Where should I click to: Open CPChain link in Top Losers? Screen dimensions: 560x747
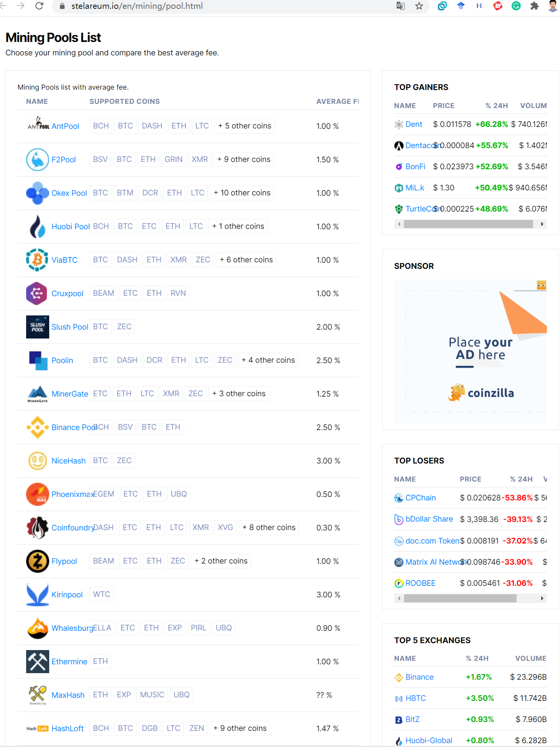tap(421, 498)
